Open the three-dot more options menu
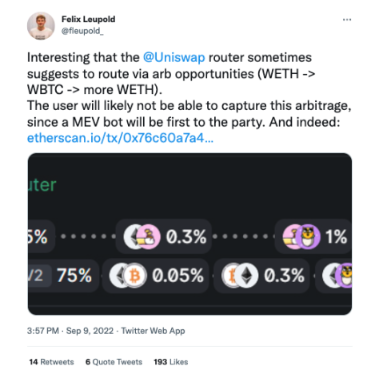Viewport: 390px width, 385px height. [347, 20]
